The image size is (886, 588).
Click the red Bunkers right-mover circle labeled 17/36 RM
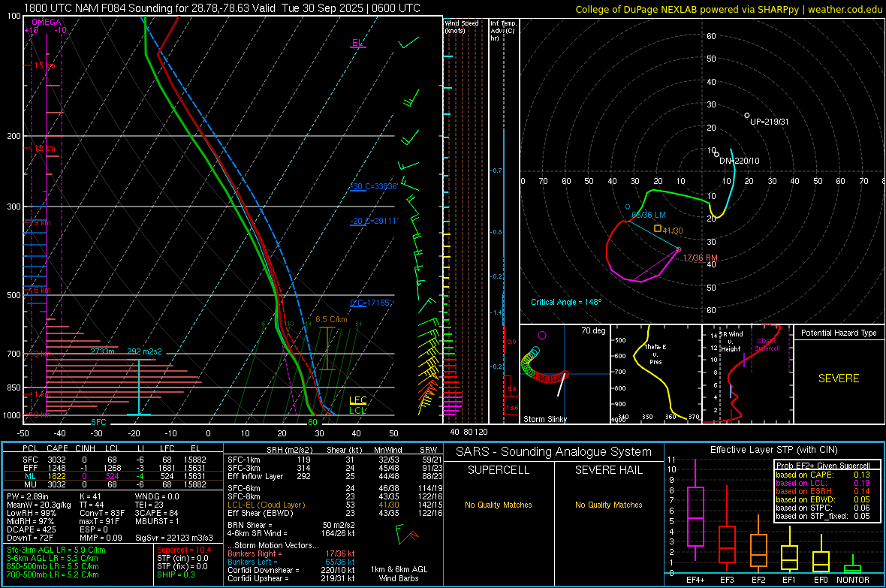[x=679, y=249]
